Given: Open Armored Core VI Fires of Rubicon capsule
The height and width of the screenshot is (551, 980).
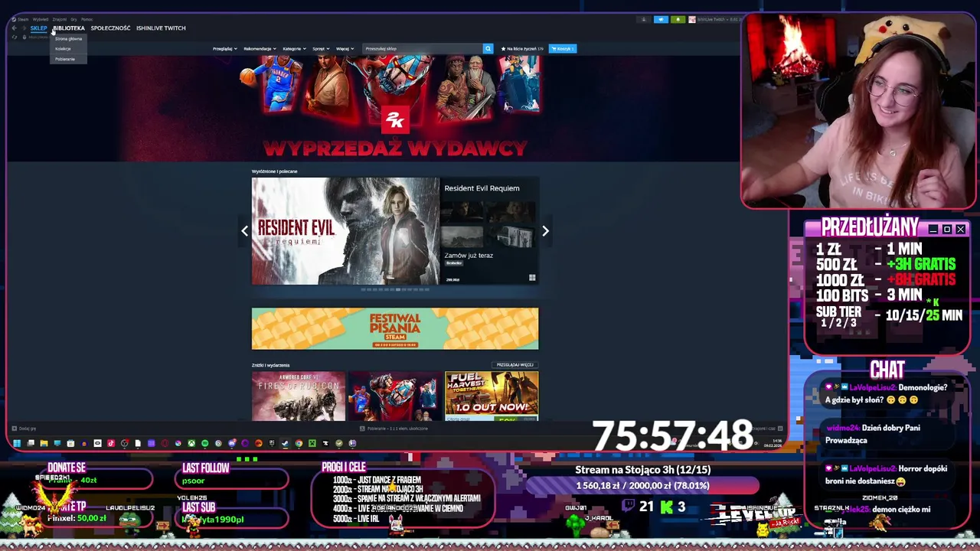Looking at the screenshot, I should (x=299, y=396).
